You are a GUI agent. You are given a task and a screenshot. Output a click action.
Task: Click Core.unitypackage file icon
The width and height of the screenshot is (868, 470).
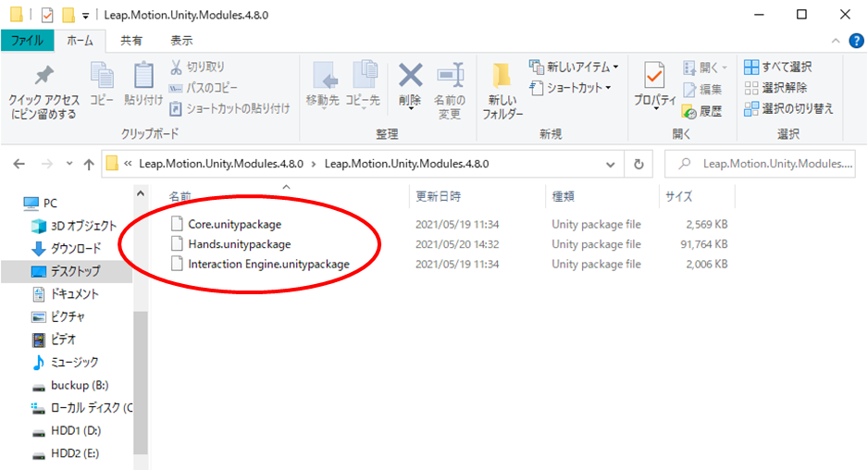(x=177, y=224)
